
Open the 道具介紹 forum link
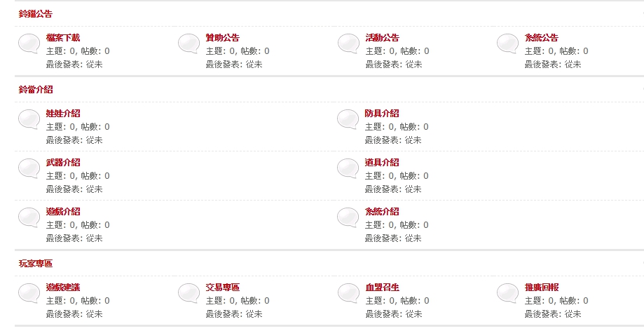pos(382,163)
